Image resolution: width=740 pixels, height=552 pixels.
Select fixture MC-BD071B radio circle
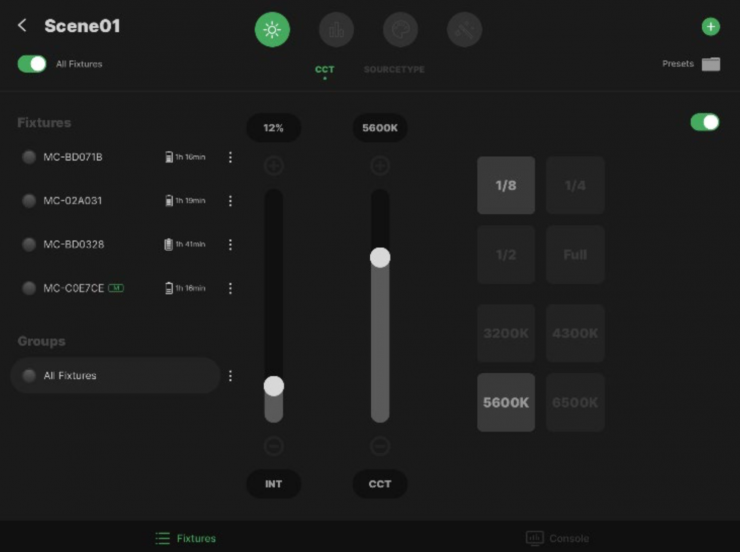pos(29,157)
